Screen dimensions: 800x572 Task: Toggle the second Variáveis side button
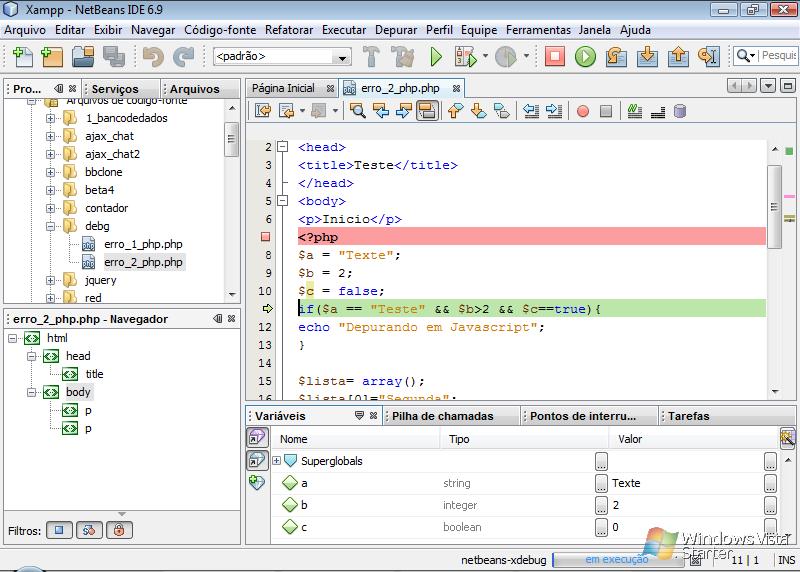click(257, 460)
